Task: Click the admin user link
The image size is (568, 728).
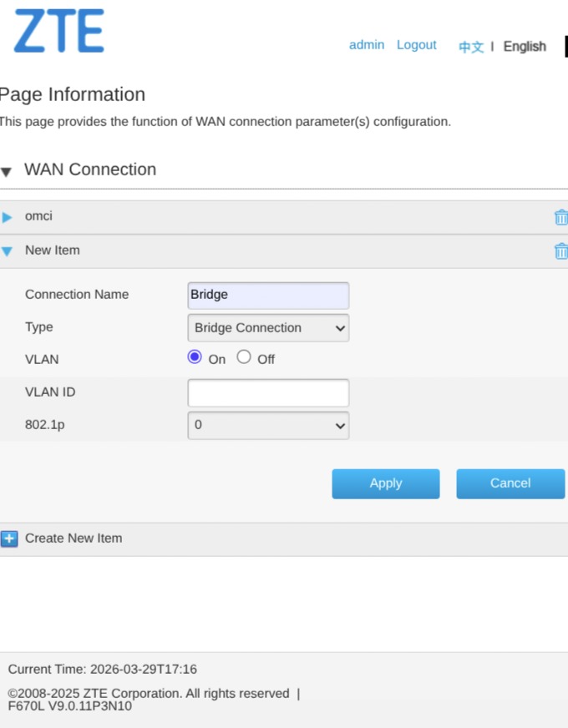Action: pyautogui.click(x=367, y=45)
